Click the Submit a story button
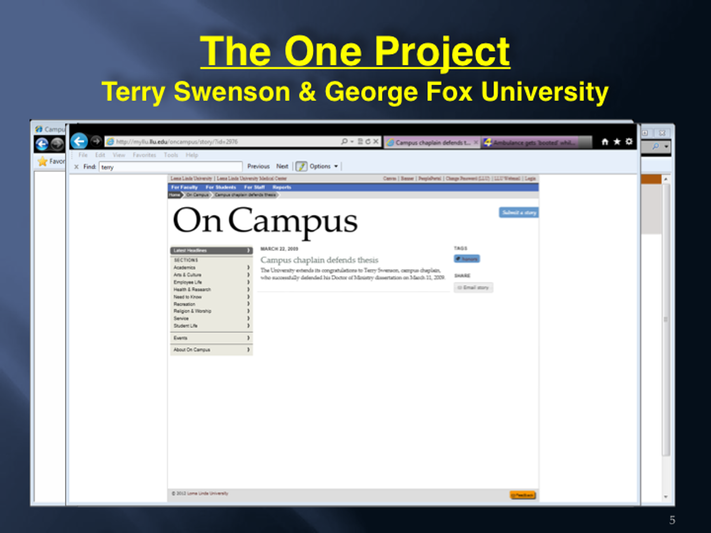Viewport: 711px width, 533px height. [x=519, y=212]
